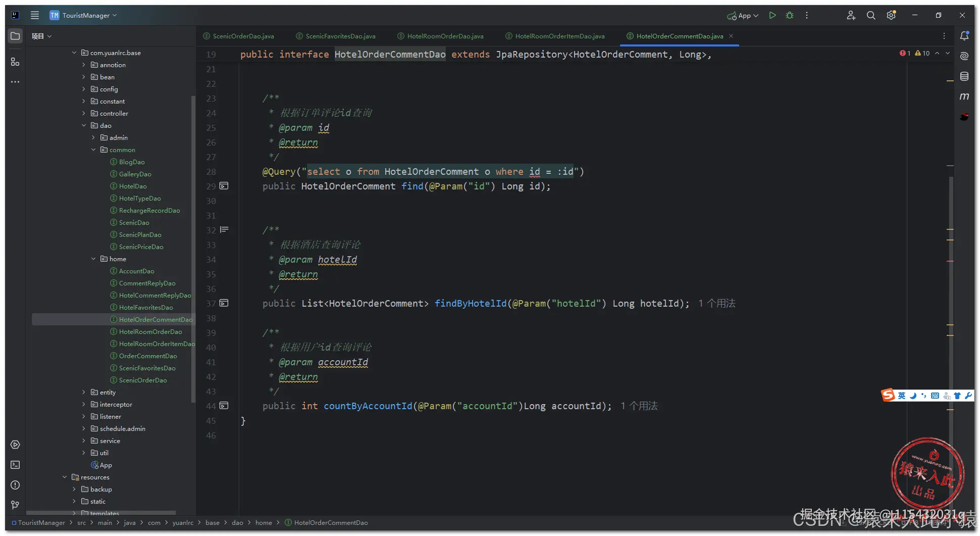Open Search Everywhere magnifier
Screen dimensions: 980x536
871,15
